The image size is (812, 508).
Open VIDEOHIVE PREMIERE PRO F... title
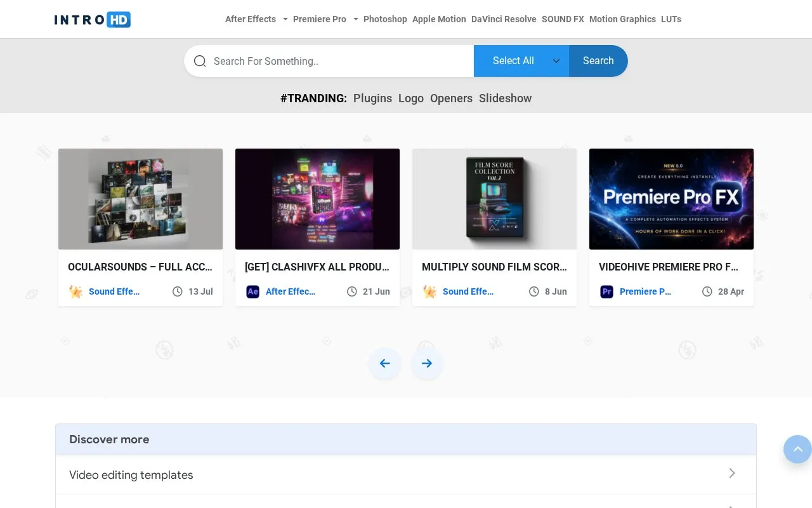click(669, 267)
